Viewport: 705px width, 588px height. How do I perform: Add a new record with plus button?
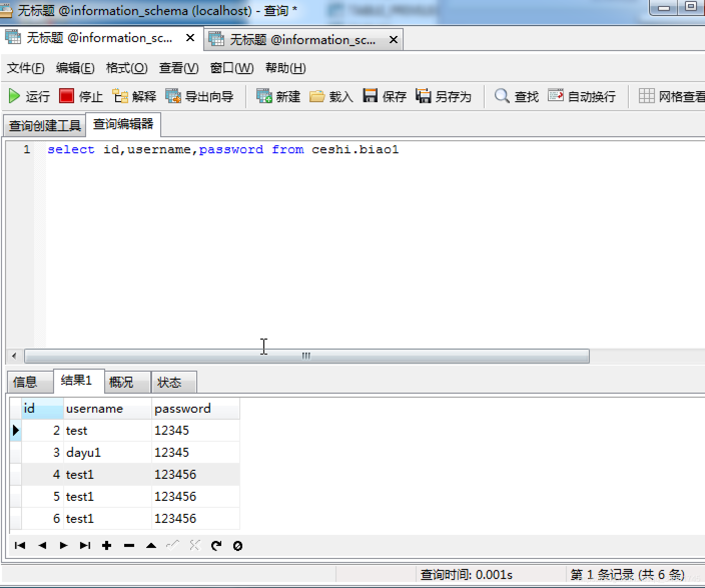tap(107, 545)
